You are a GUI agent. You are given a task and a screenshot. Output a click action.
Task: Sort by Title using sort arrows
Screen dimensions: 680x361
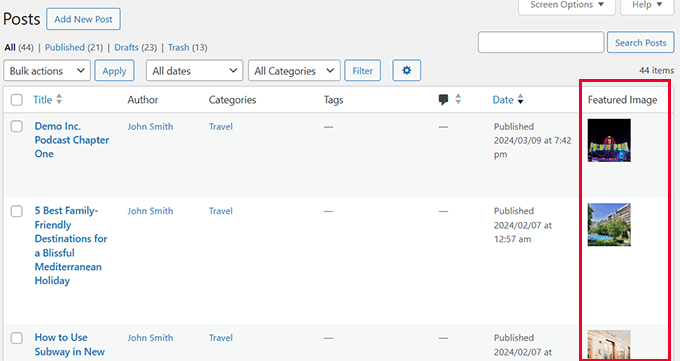point(59,99)
